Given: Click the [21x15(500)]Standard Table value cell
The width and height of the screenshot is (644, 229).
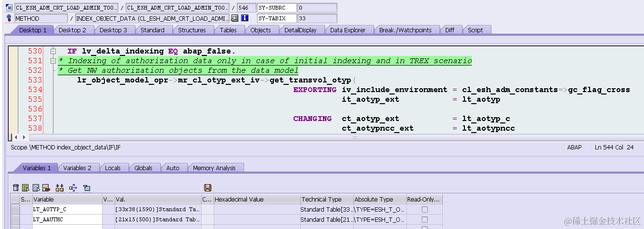Looking at the screenshot, I should 158,219.
